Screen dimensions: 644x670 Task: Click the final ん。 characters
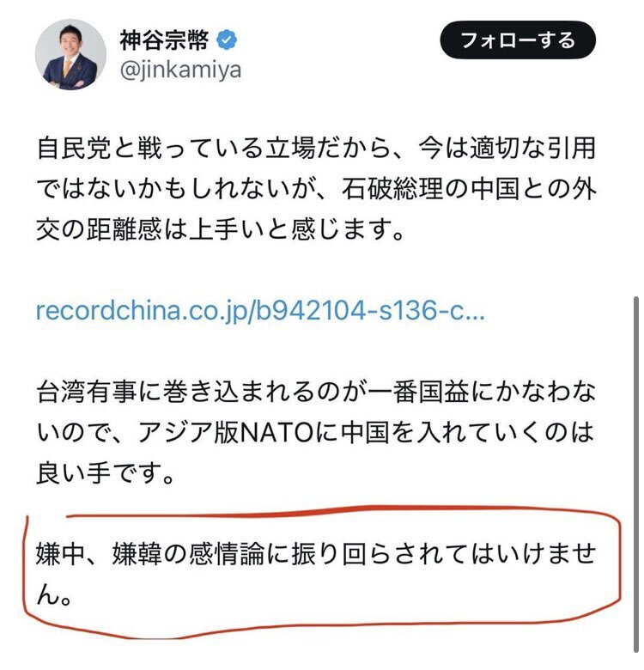[54, 594]
